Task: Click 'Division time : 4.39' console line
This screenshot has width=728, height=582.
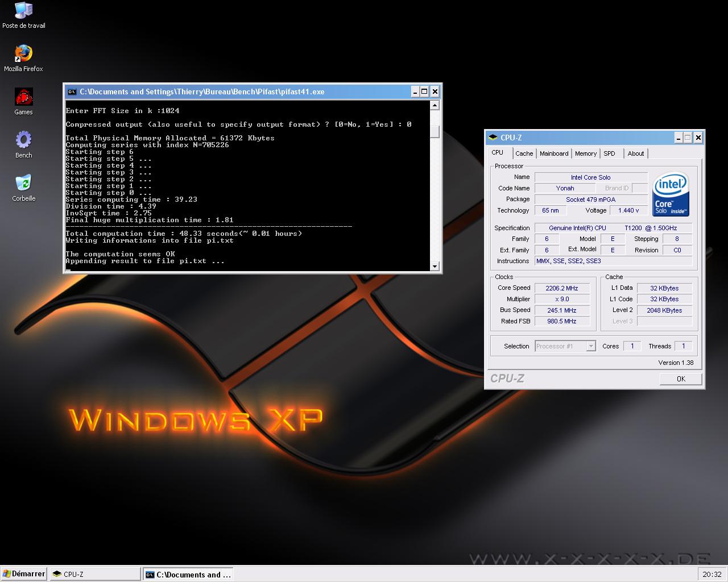Action: tap(111, 206)
